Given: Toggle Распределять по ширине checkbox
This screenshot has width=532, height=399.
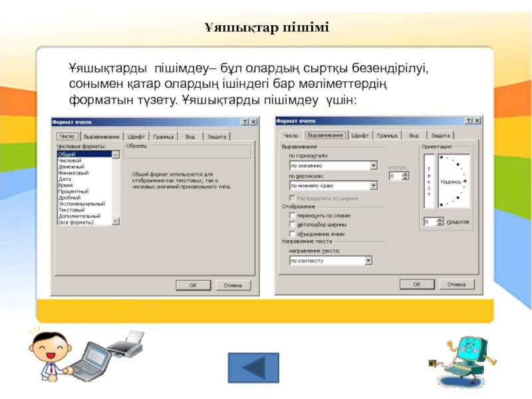Looking at the screenshot, I should [292, 198].
